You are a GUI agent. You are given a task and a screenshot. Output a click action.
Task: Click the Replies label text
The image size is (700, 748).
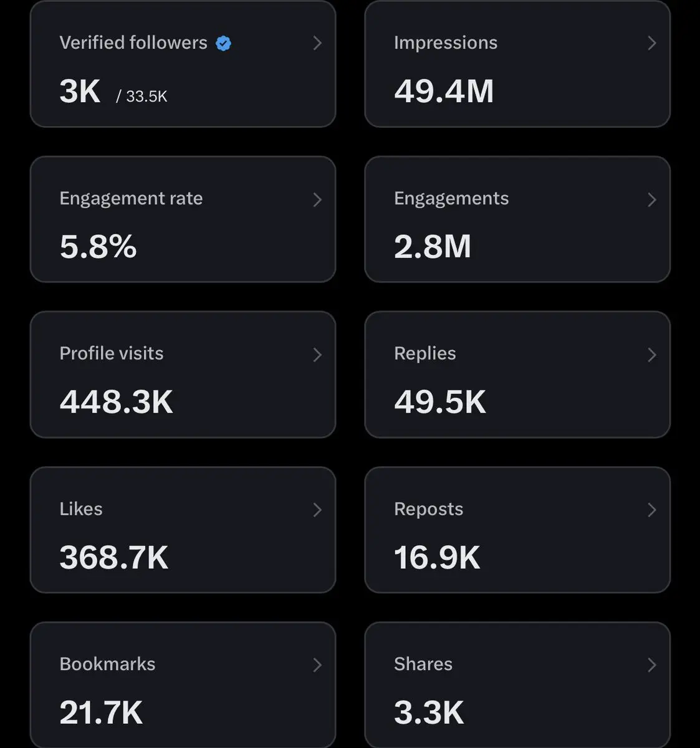[x=425, y=353]
